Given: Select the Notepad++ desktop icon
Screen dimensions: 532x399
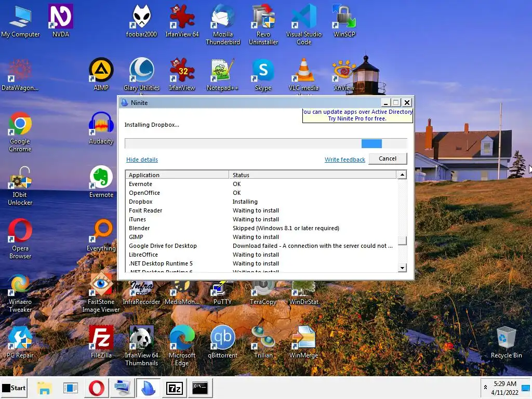Looking at the screenshot, I should (222, 74).
